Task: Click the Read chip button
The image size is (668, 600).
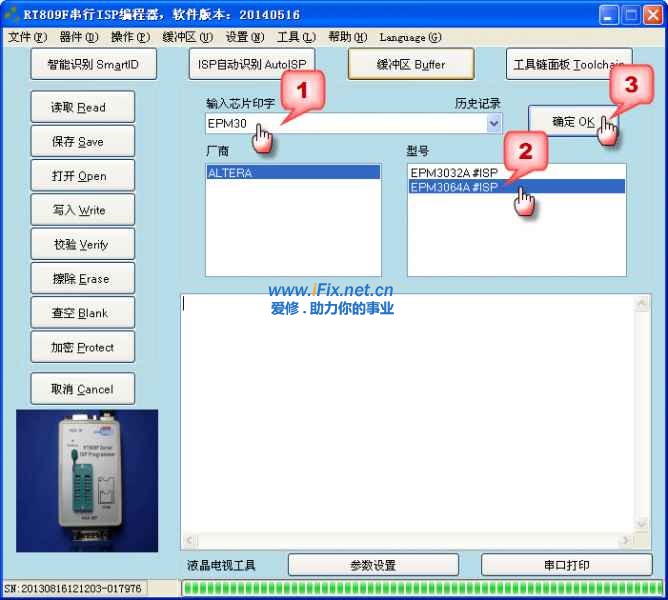Action: pos(82,108)
